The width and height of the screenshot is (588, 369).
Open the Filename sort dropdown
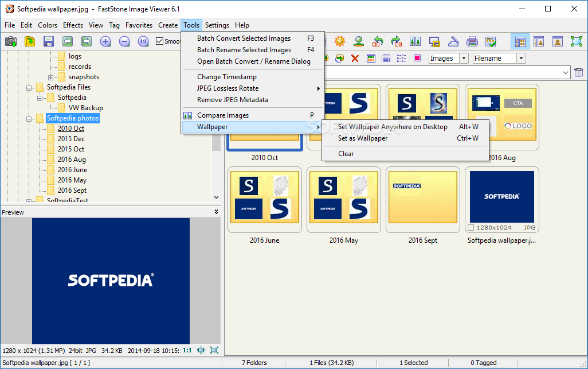point(522,58)
